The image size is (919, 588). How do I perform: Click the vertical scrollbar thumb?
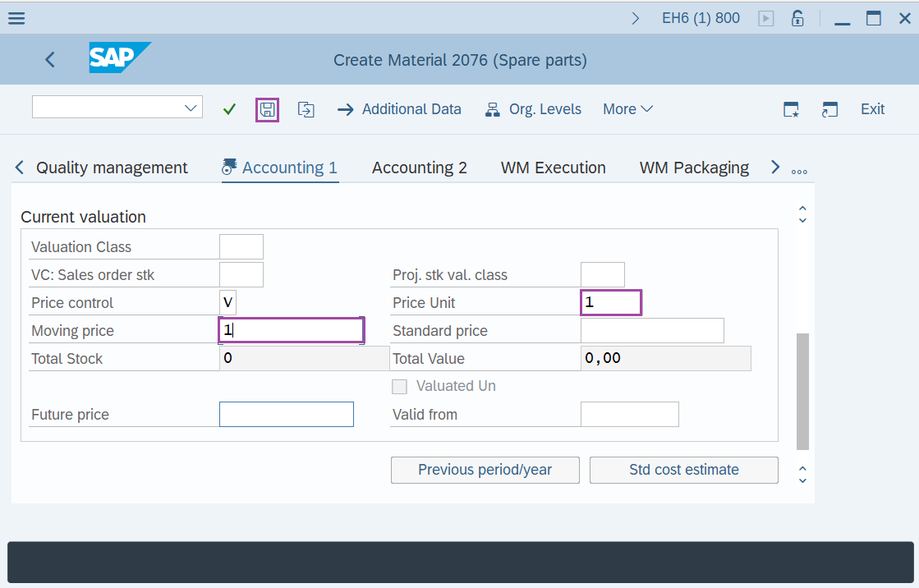click(802, 391)
